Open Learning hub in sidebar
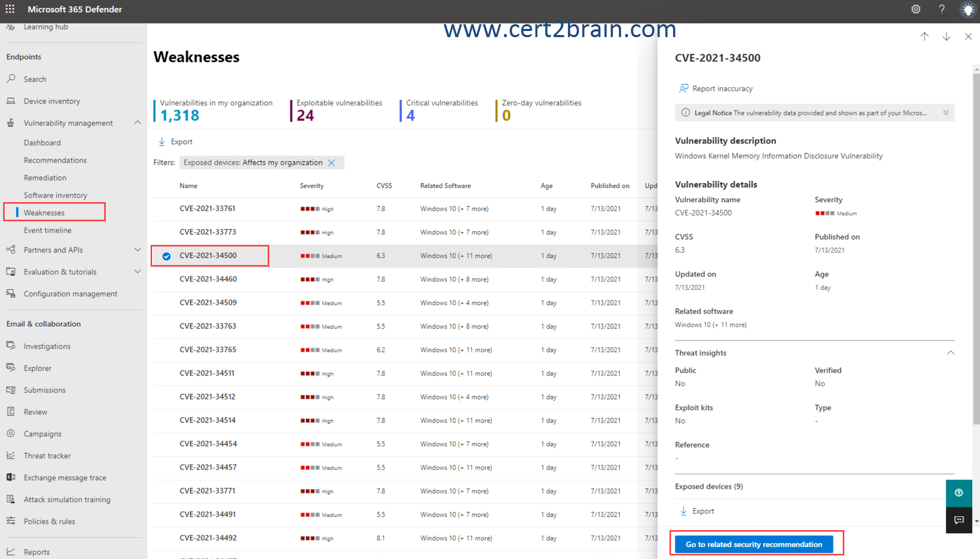 (46, 27)
